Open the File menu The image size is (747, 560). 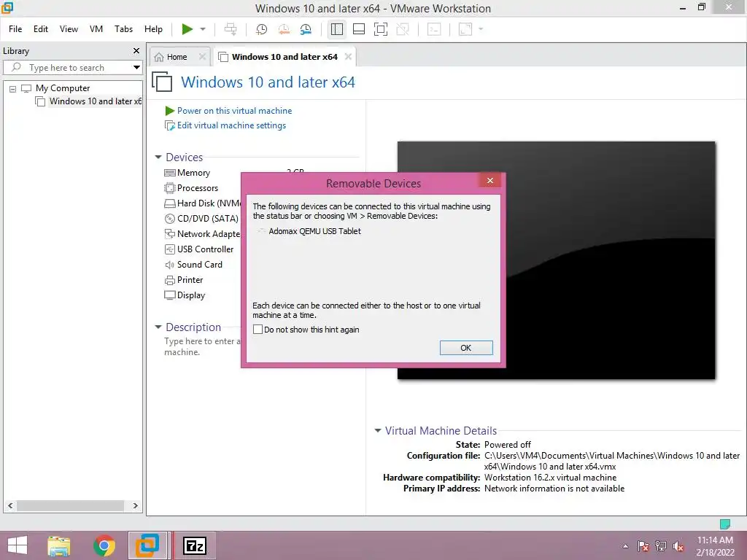coord(15,29)
